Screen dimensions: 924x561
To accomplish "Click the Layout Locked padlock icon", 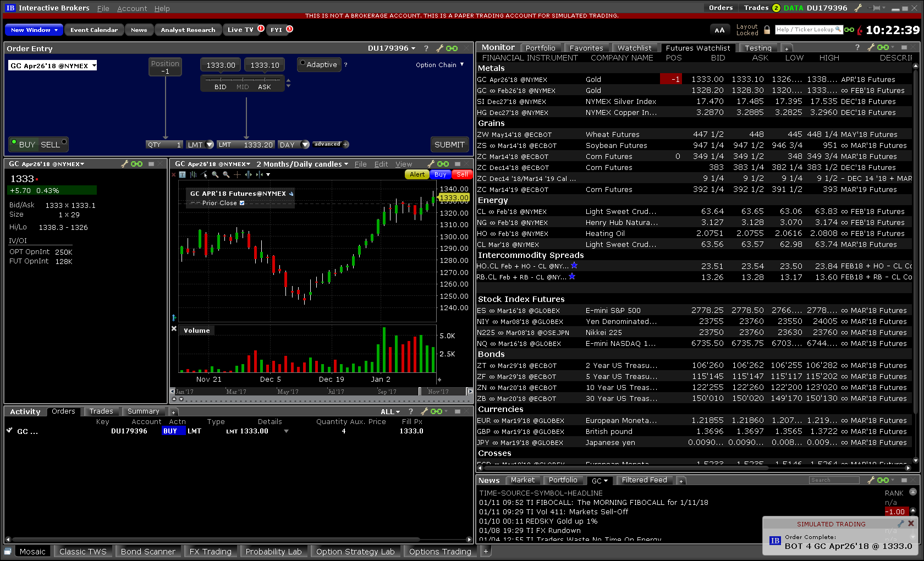I will pyautogui.click(x=767, y=30).
